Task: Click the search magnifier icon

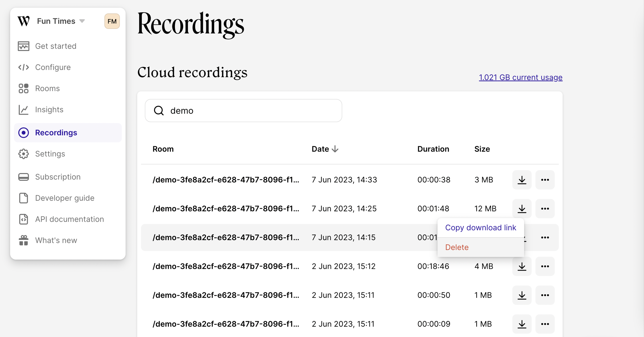Action: click(159, 111)
